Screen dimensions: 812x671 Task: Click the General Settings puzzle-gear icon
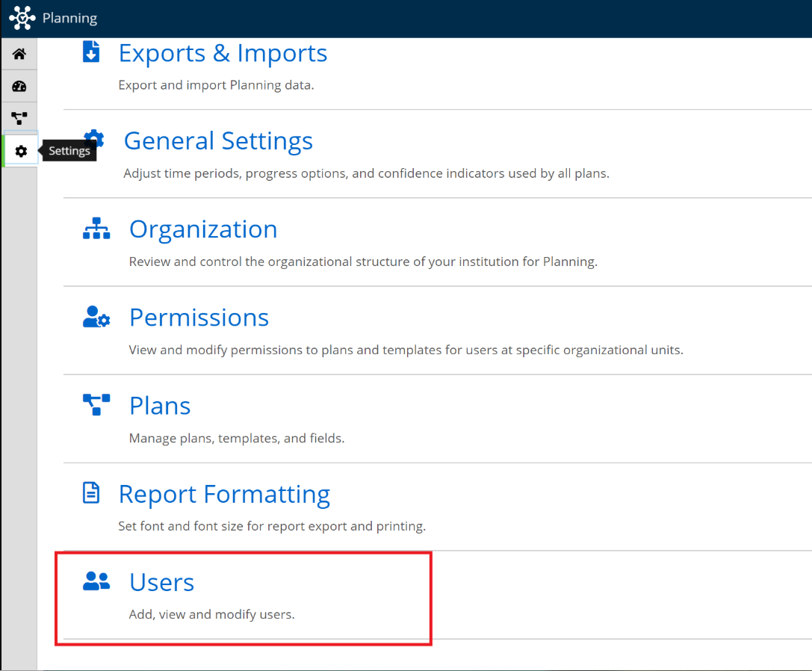[94, 139]
